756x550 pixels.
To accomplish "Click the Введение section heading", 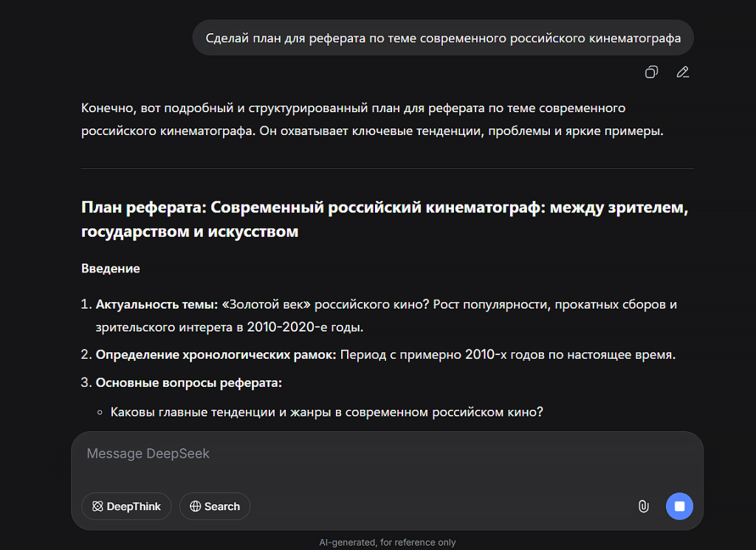I will point(110,269).
